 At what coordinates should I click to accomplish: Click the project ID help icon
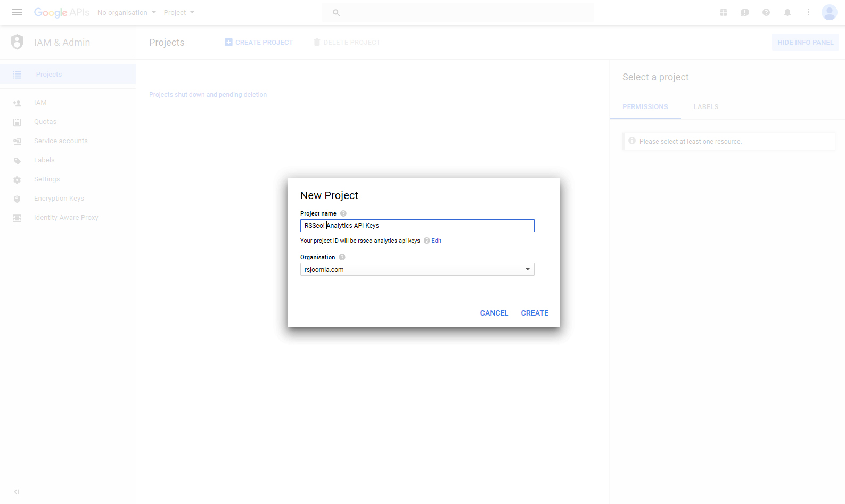click(x=426, y=241)
